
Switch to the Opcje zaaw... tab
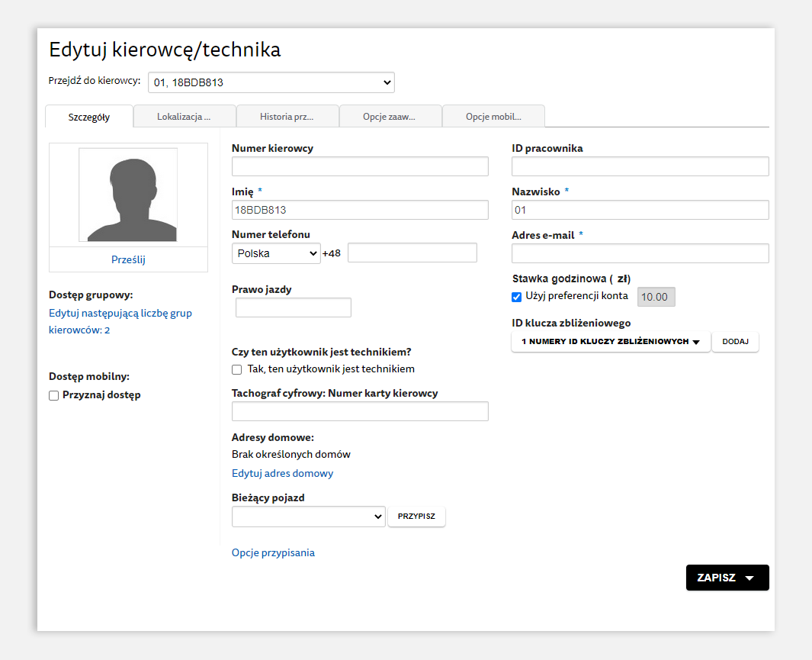[390, 117]
